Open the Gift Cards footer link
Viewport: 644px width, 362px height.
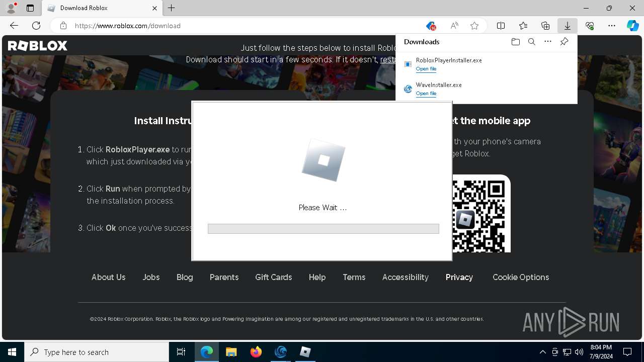273,277
